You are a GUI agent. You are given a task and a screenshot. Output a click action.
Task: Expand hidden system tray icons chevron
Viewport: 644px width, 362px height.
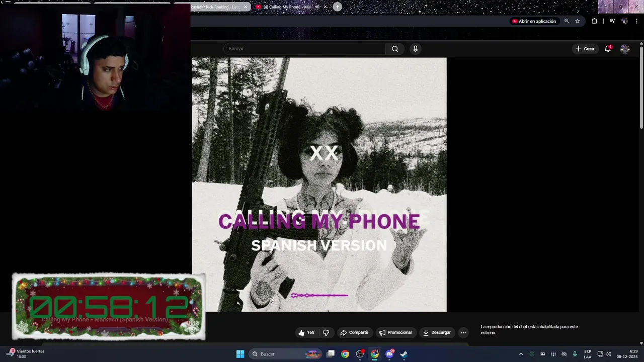[x=521, y=354]
